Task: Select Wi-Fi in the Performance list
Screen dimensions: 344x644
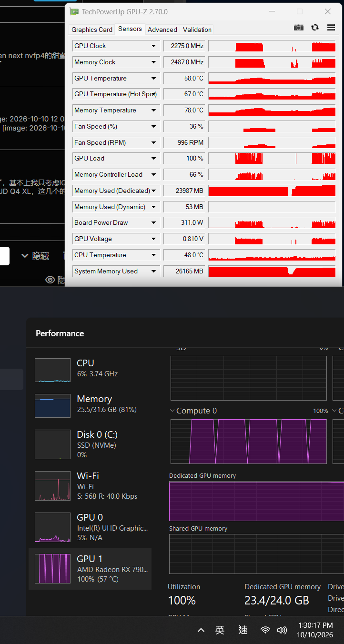Action: (90, 486)
